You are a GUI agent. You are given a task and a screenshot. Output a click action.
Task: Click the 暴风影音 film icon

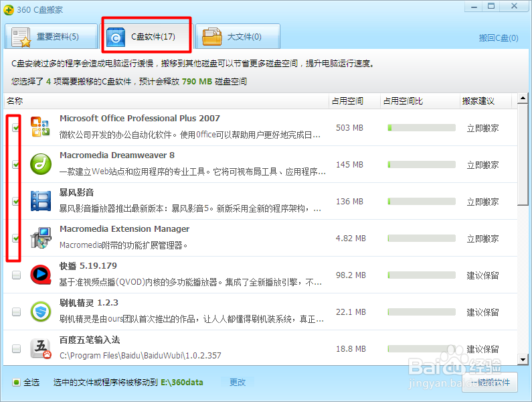click(x=41, y=201)
